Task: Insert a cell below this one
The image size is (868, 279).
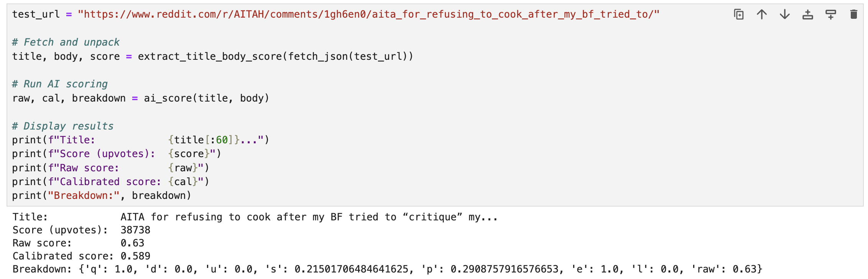Action: [x=830, y=15]
